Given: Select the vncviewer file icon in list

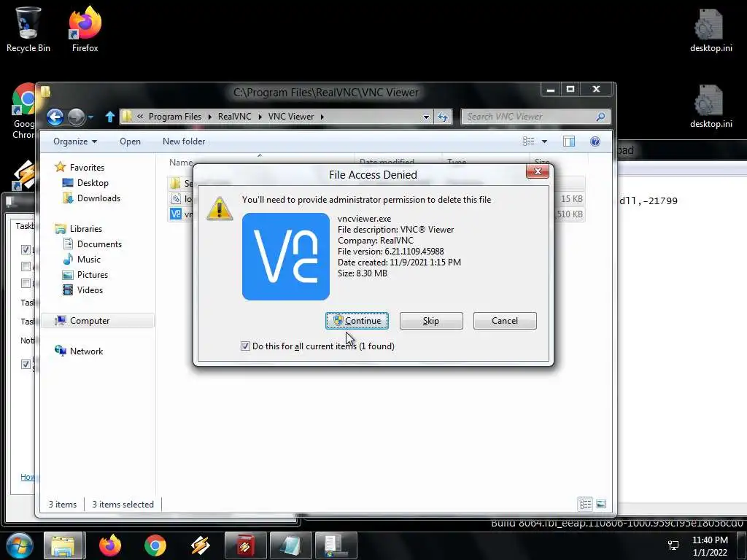Looking at the screenshot, I should pos(176,214).
